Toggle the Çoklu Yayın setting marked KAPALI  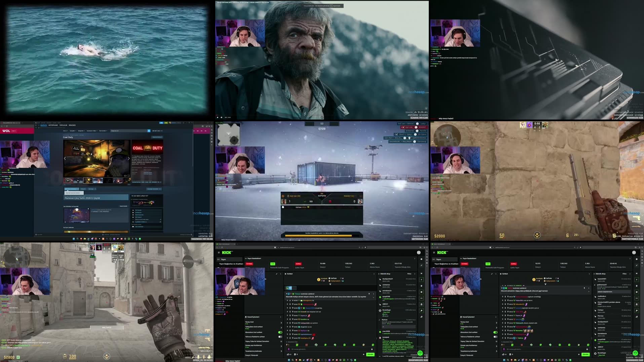(x=298, y=264)
